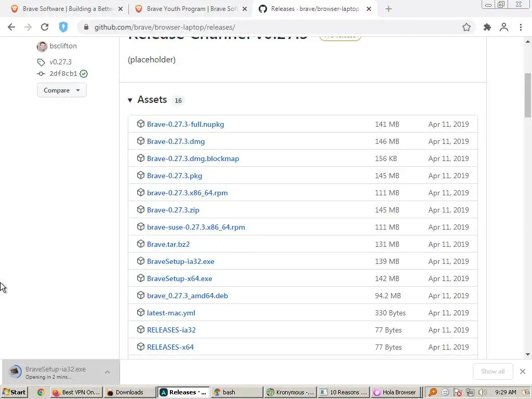Click the 330 Bytes size text
Image resolution: width=532 pixels, height=399 pixels.
pos(390,313)
